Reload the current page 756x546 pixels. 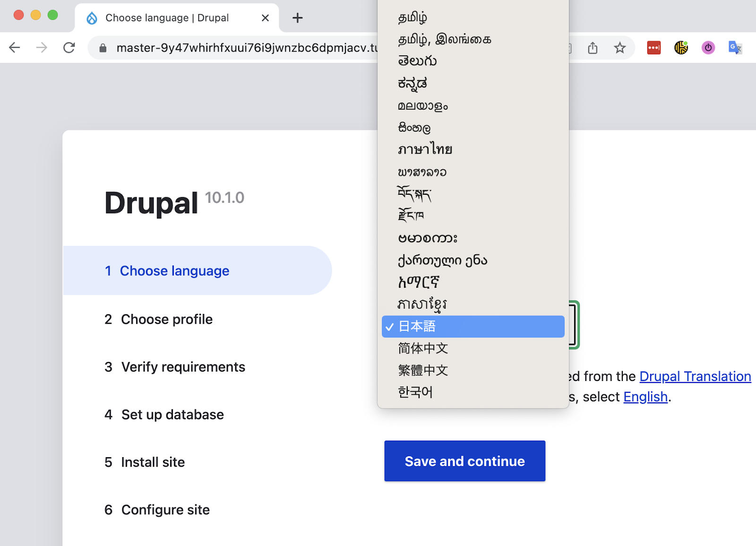pyautogui.click(x=69, y=47)
